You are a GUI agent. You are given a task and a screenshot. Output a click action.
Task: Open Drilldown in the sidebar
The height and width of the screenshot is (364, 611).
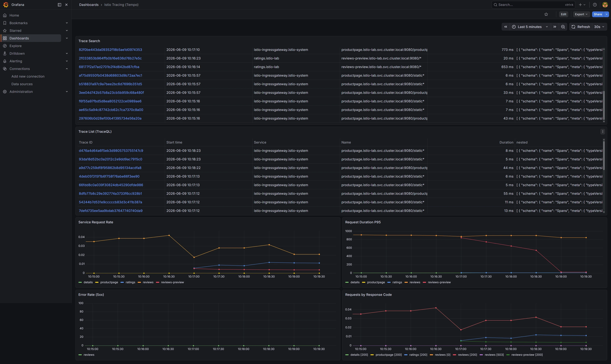pos(17,53)
